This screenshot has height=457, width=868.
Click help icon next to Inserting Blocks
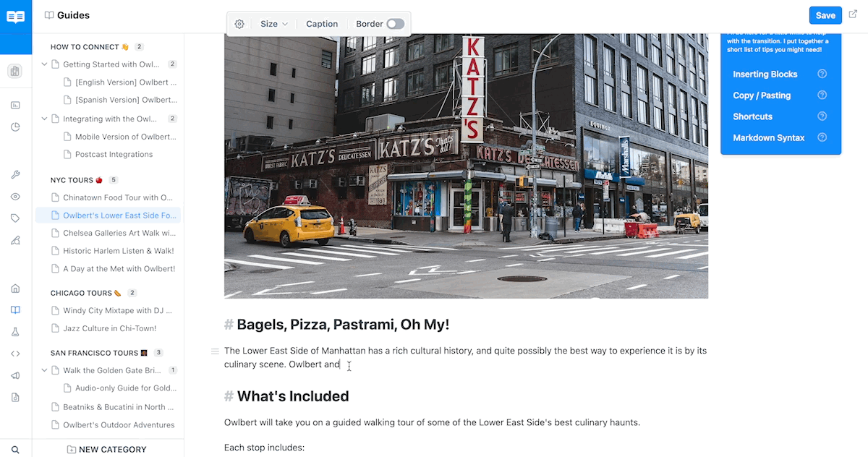click(822, 74)
